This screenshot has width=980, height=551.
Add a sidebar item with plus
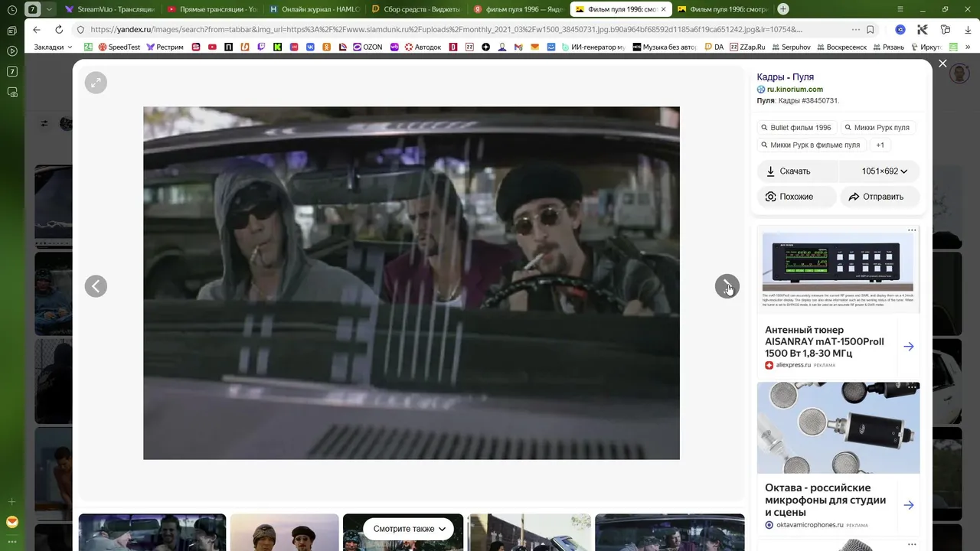click(11, 502)
